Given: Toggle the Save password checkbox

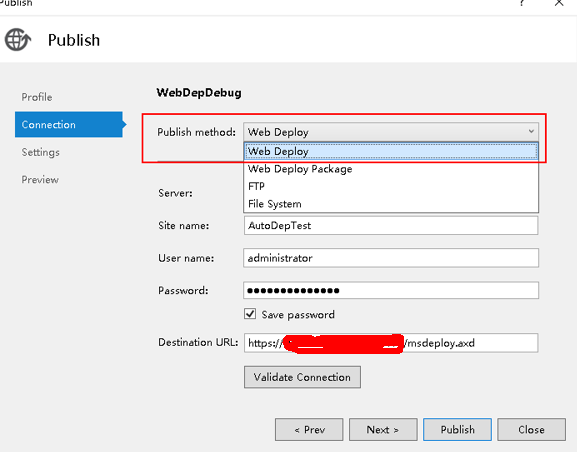Looking at the screenshot, I should (x=250, y=314).
